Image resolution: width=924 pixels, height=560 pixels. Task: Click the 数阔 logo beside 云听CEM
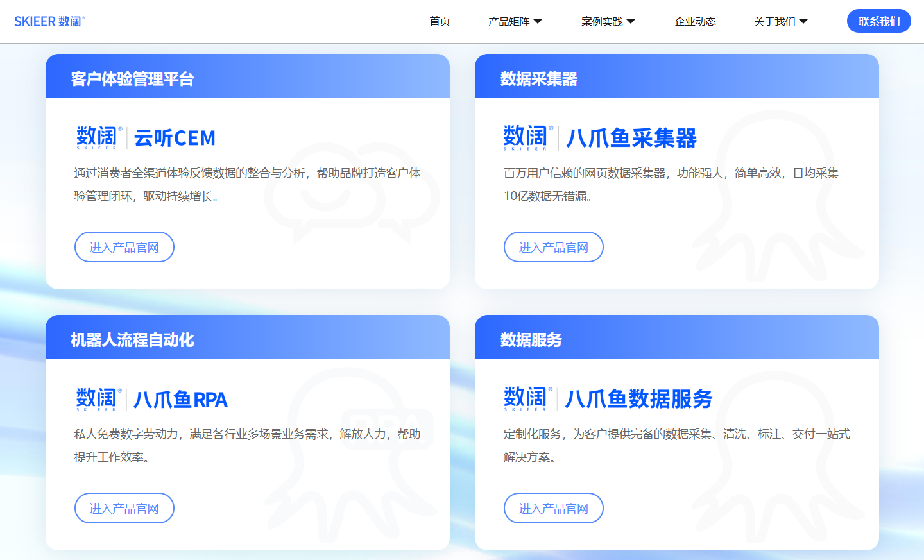pos(99,137)
